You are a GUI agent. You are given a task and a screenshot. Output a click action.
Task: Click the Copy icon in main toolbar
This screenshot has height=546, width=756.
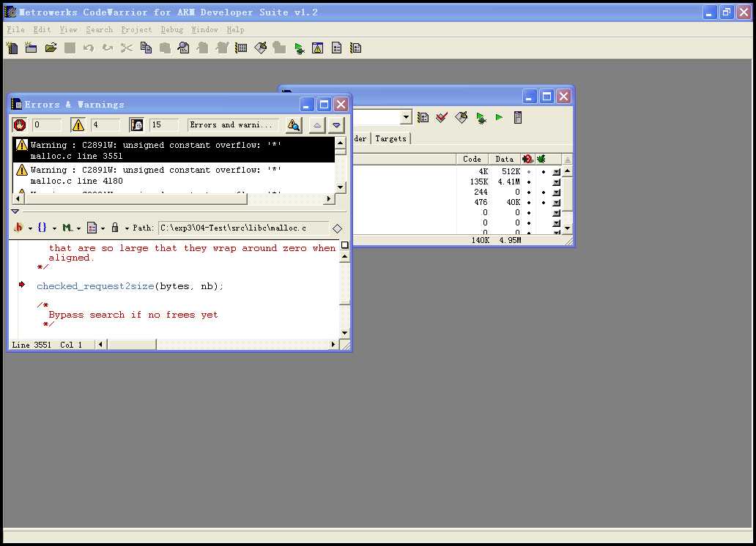coord(146,48)
